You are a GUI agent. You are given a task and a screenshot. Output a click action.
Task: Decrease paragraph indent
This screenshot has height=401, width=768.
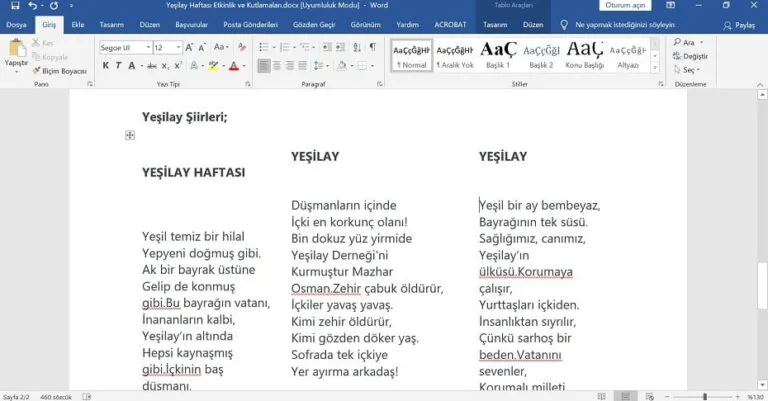pyautogui.click(x=327, y=47)
